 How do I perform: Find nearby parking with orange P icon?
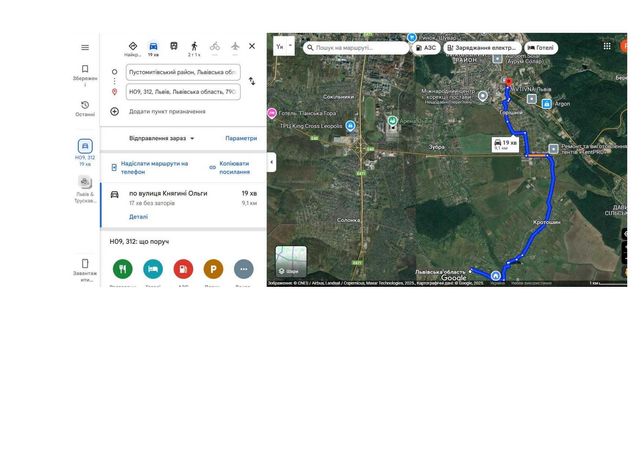coord(213,269)
